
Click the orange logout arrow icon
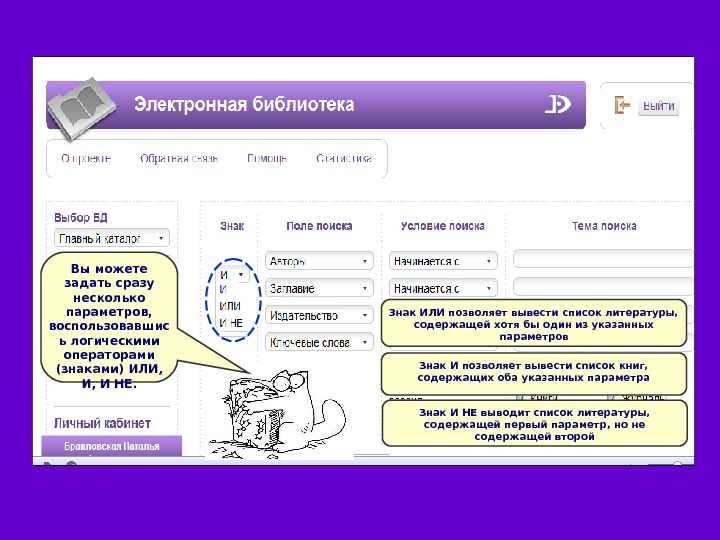(x=622, y=105)
